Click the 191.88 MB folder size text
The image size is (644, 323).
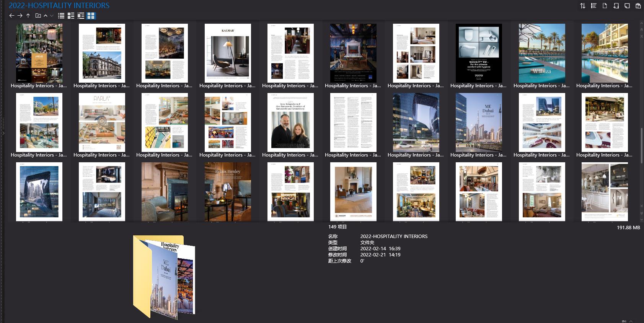[x=628, y=228]
